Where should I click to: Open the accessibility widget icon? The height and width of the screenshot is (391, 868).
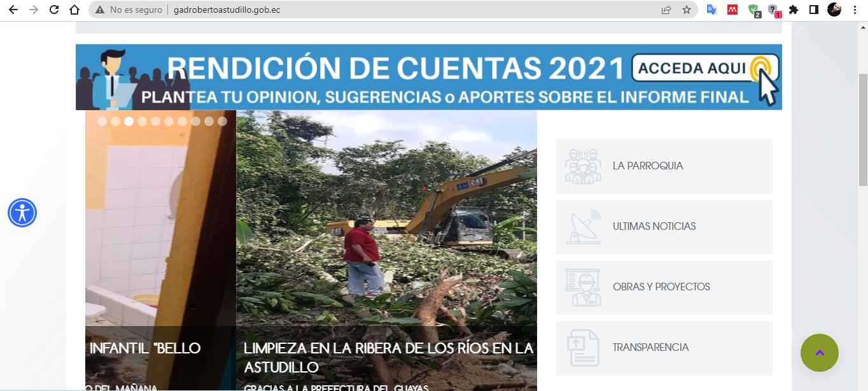(x=22, y=213)
